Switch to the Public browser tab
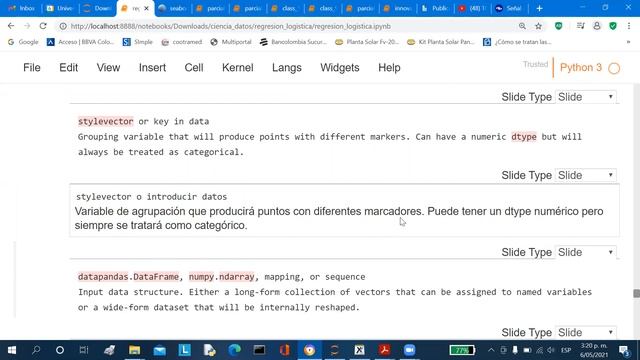 pos(435,8)
